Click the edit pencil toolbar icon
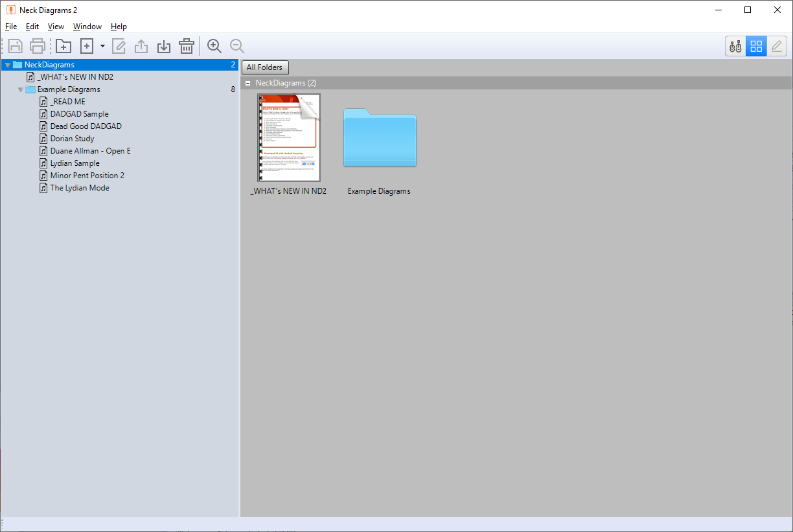 tap(119, 46)
